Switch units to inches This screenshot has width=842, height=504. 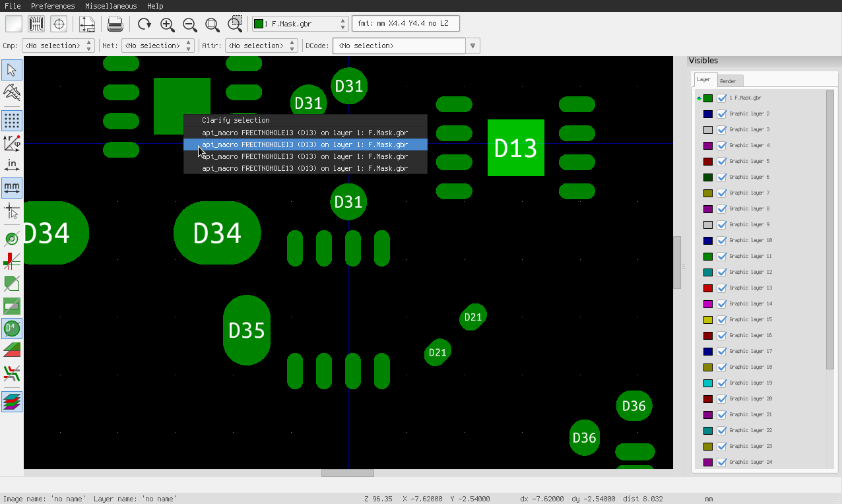pos(12,165)
